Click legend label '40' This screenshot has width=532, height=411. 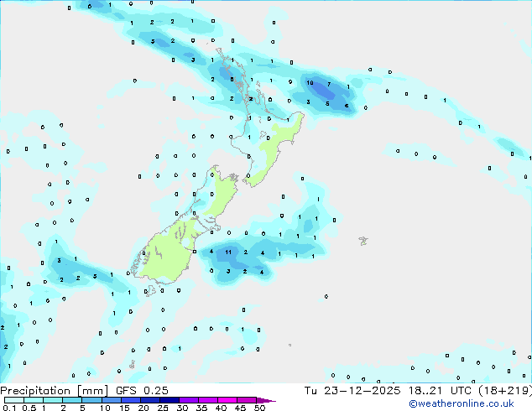pyautogui.click(x=221, y=408)
